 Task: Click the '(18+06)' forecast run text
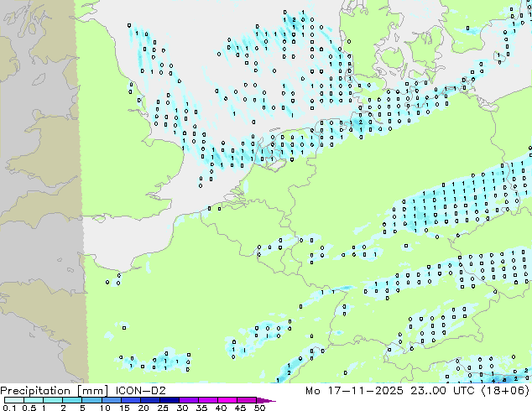tap(505, 391)
